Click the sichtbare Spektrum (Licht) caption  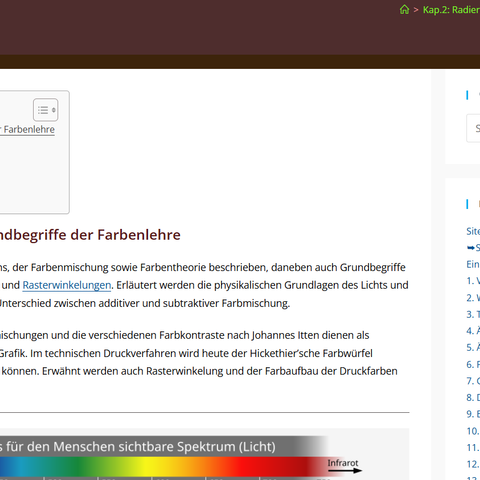pos(197,447)
